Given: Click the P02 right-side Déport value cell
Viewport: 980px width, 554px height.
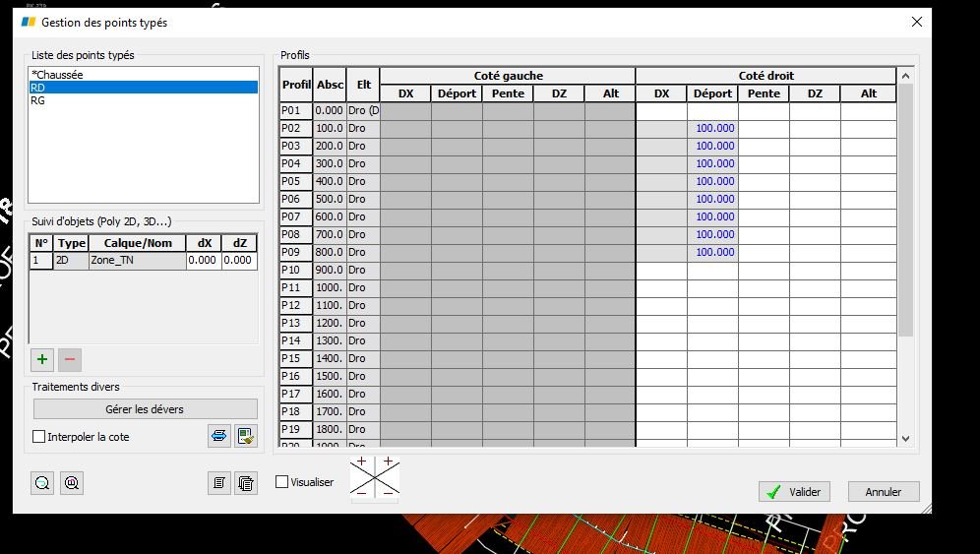Looking at the screenshot, I should (x=712, y=128).
